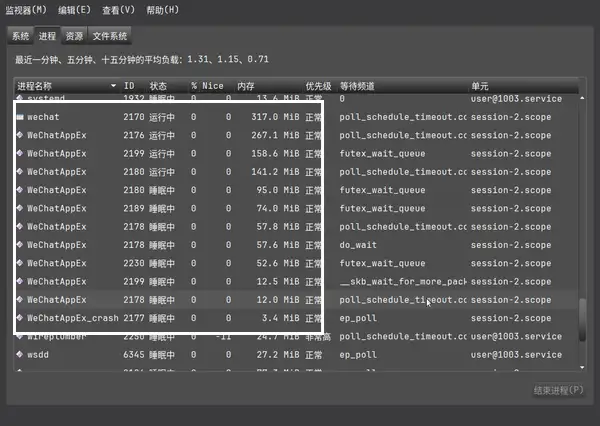Click the 95.0 MiB memory value
This screenshot has height=426, width=600.
point(278,190)
